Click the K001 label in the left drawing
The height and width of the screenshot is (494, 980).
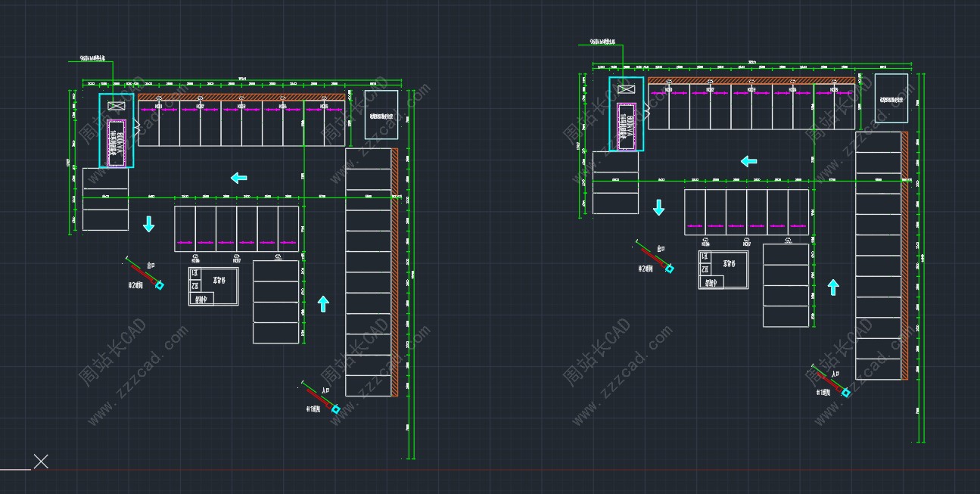coord(159,107)
